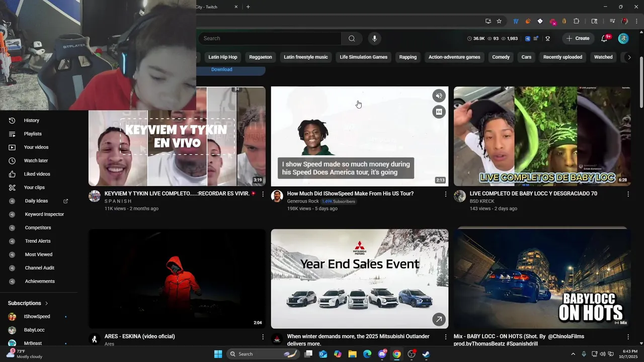Open the Windows Start menu

tap(218, 354)
